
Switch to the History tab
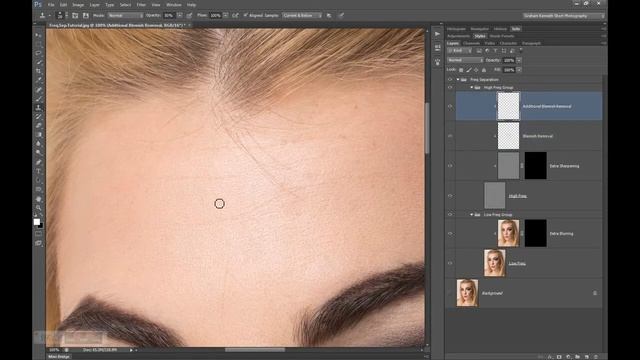500,29
